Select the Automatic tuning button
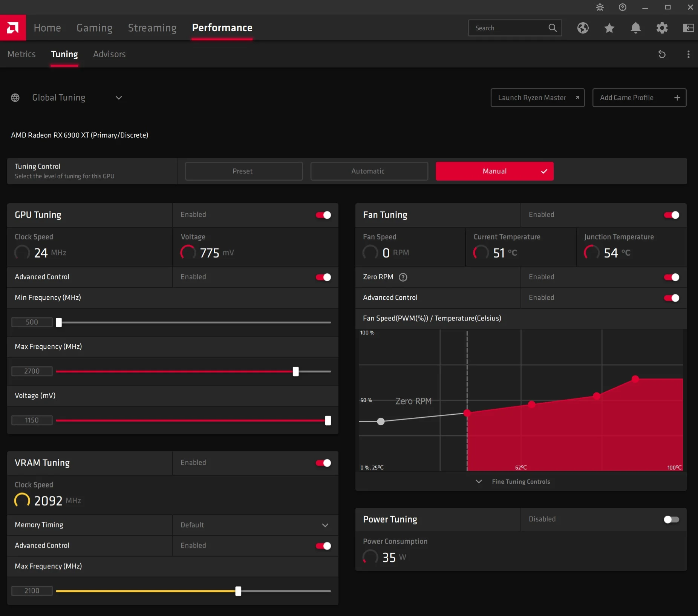 coord(369,171)
